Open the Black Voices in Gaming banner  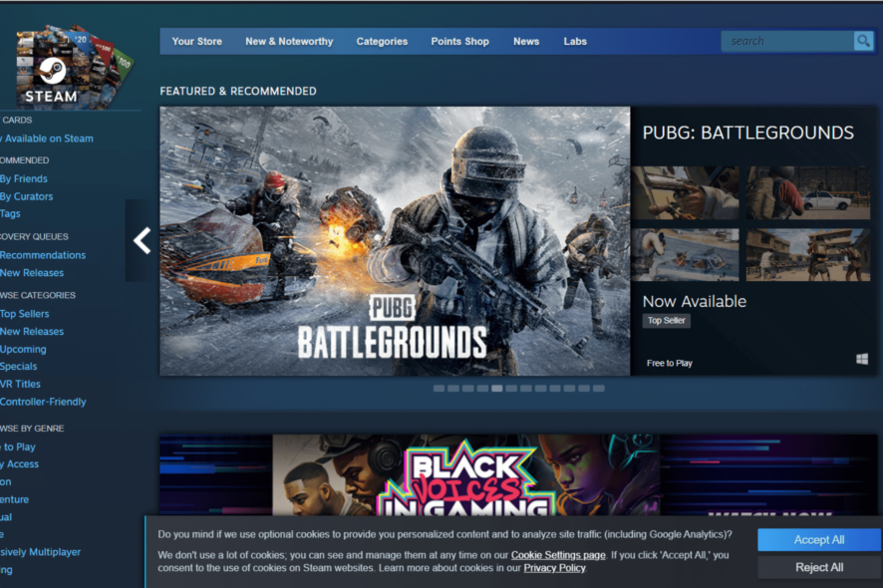[x=518, y=474]
